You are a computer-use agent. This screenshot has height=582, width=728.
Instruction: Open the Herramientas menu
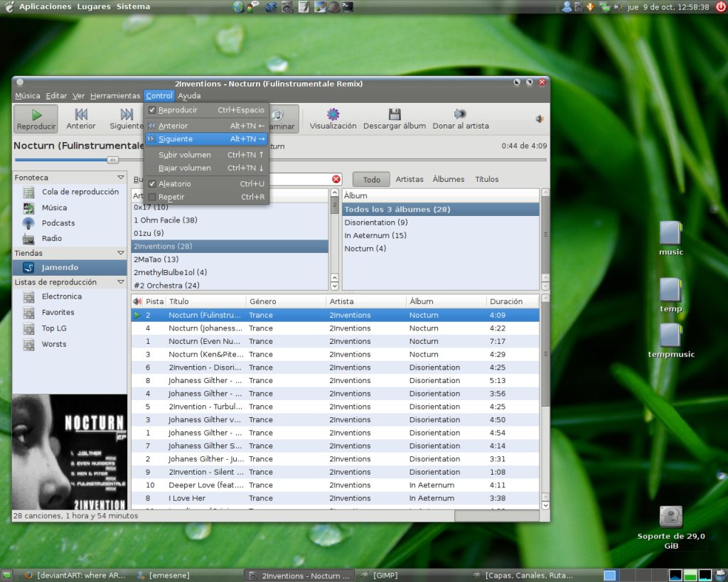pos(115,96)
